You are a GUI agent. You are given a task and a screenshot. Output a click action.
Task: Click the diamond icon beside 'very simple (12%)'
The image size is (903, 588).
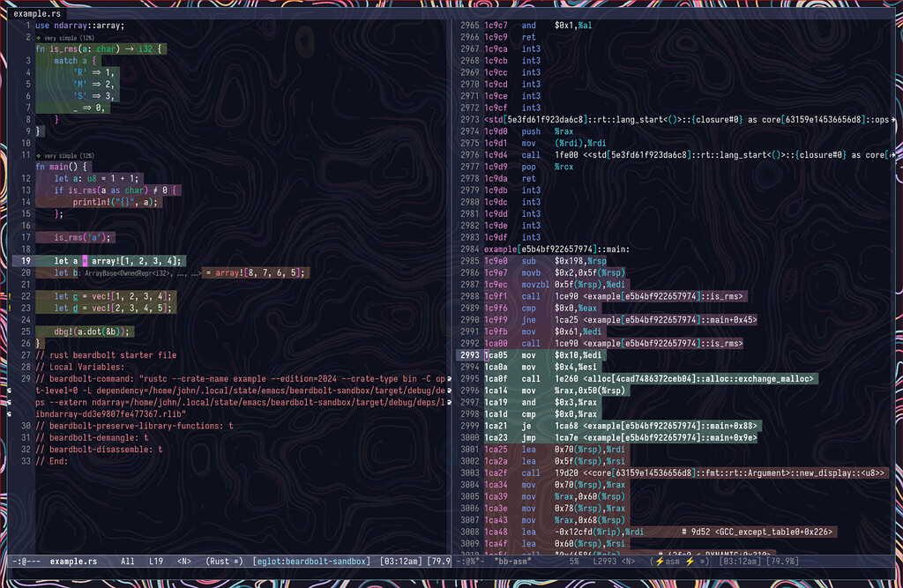36,38
